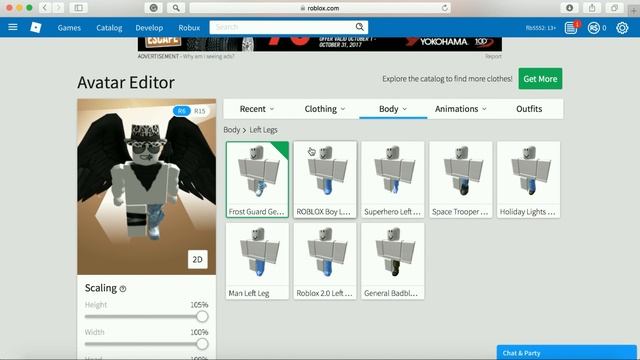The width and height of the screenshot is (640, 360).
Task: Select the Roblox 2.0 Left leg
Action: click(x=325, y=261)
